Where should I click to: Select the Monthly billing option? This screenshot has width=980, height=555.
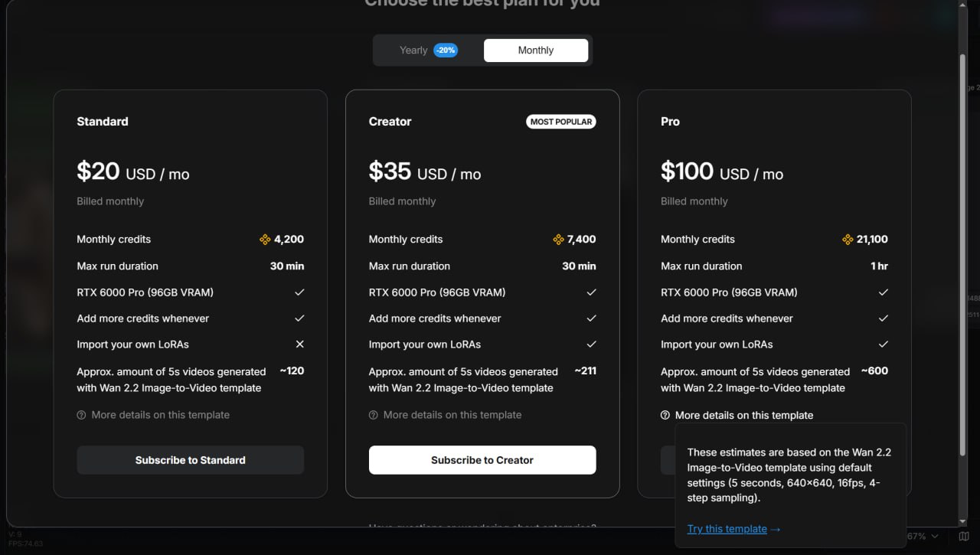pyautogui.click(x=535, y=50)
